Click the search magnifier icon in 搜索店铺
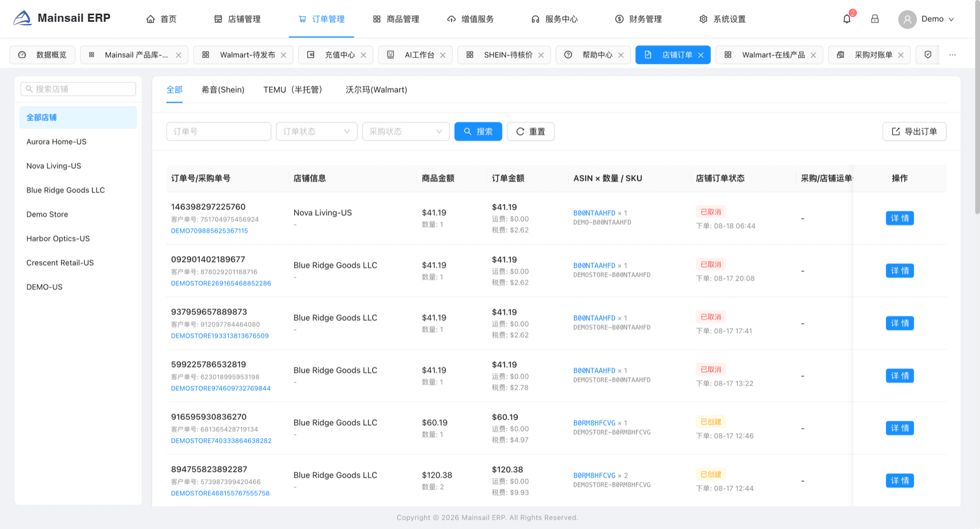The height and width of the screenshot is (529, 980). 29,89
